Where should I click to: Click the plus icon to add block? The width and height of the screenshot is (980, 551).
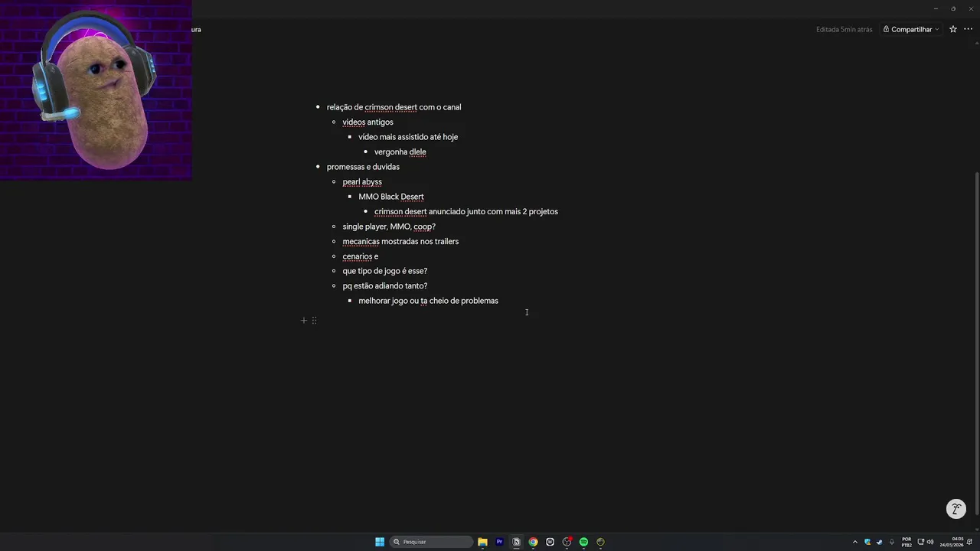[304, 321]
